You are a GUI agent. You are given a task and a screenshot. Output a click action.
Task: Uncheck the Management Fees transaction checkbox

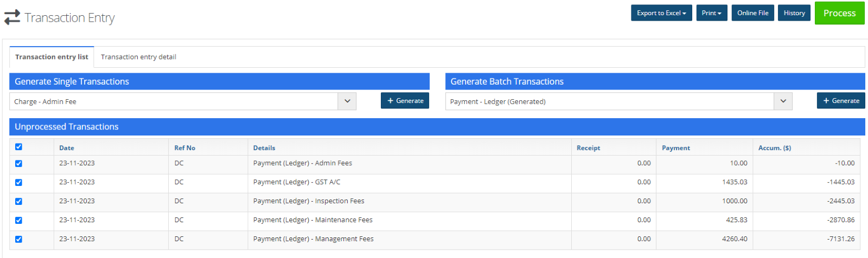[x=18, y=240]
